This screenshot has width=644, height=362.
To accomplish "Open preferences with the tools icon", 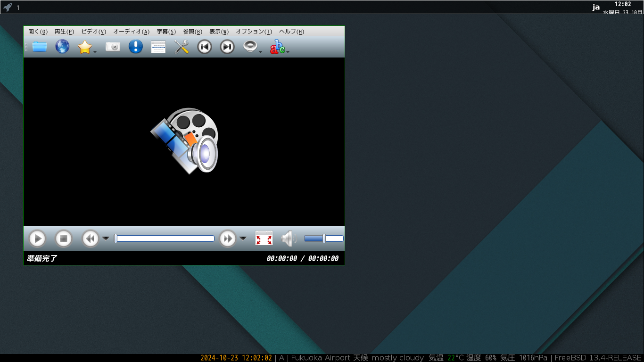I will [x=182, y=47].
